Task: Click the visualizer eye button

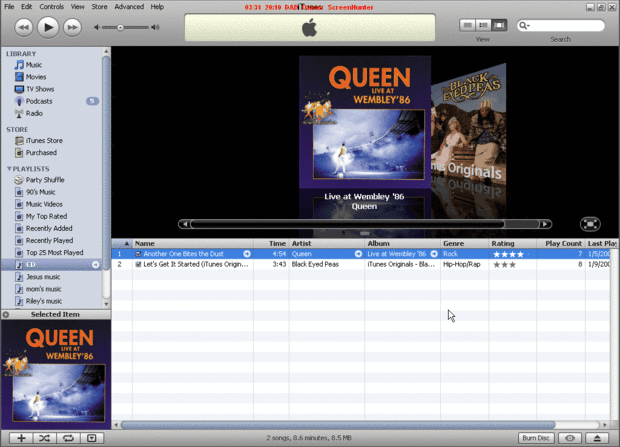Action: pos(570,438)
